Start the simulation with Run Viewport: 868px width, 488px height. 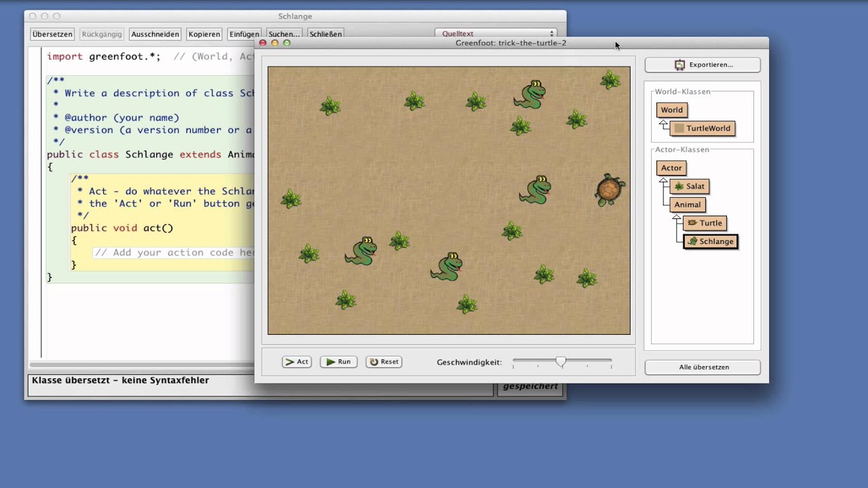pyautogui.click(x=338, y=362)
